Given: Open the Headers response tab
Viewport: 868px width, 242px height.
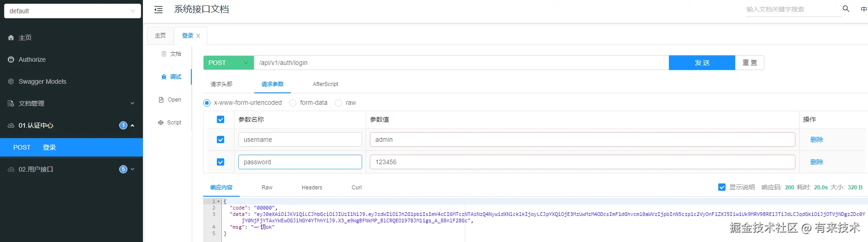Looking at the screenshot, I should click(x=312, y=188).
